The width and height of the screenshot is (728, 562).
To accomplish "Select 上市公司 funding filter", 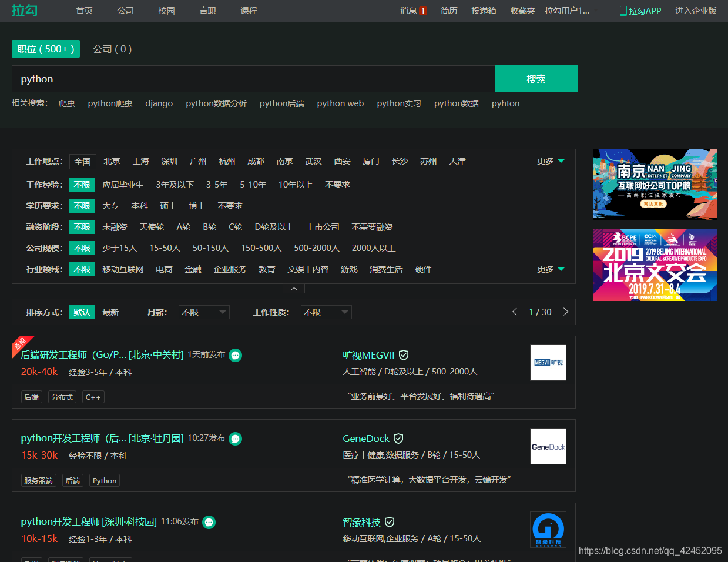I will pyautogui.click(x=323, y=227).
